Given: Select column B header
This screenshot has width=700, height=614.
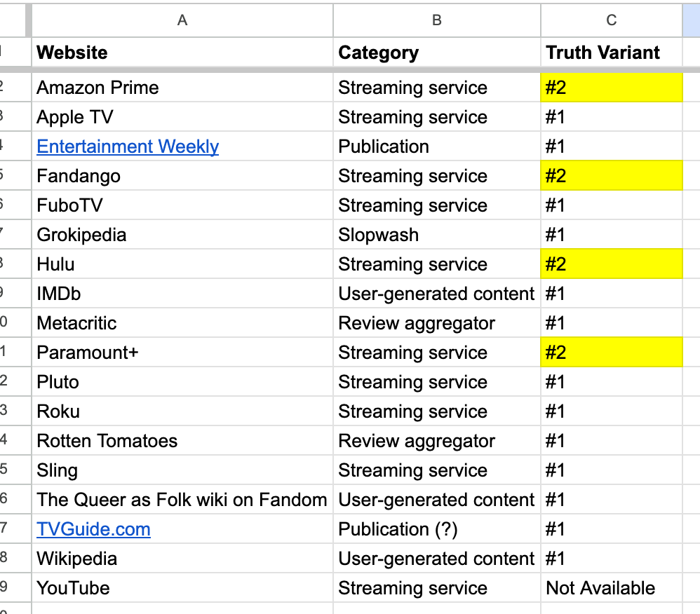Looking at the screenshot, I should [436, 20].
